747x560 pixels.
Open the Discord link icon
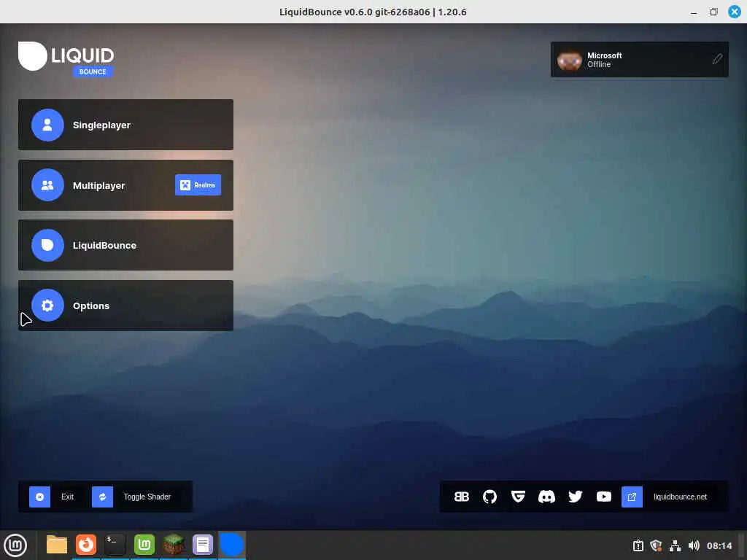point(546,497)
